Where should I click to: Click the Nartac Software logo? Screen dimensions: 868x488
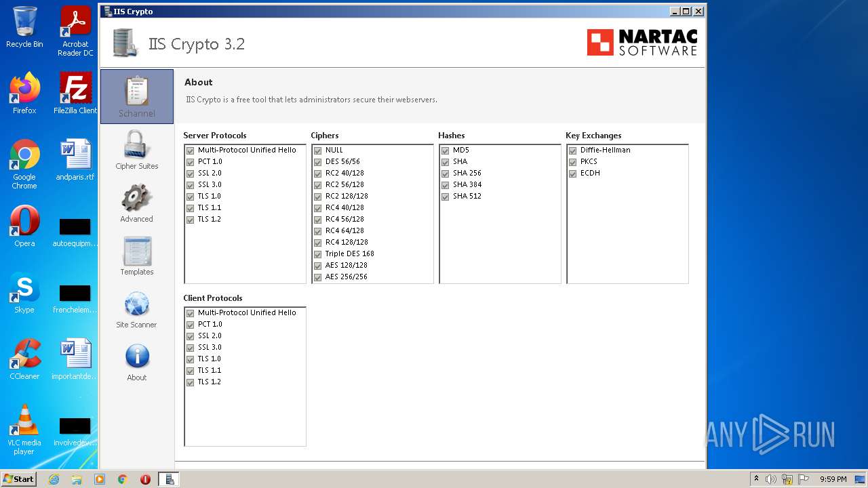642,42
